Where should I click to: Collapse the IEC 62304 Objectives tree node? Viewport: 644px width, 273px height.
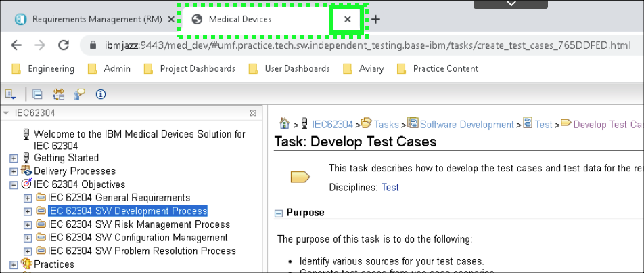[x=14, y=184]
